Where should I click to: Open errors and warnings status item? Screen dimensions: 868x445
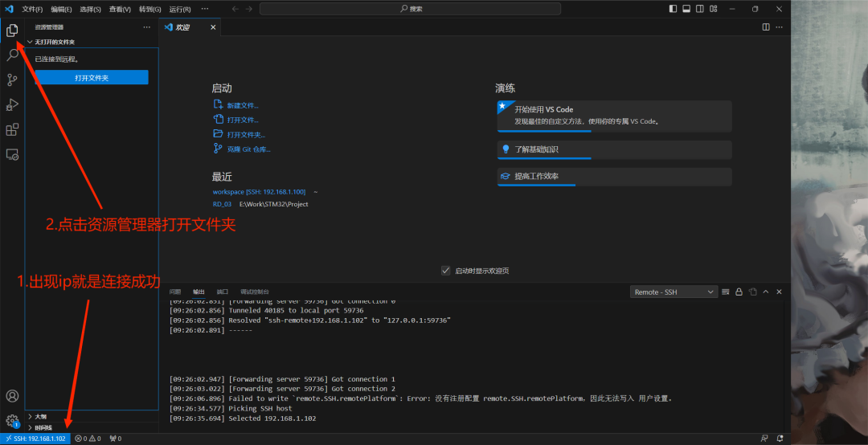pyautogui.click(x=88, y=439)
